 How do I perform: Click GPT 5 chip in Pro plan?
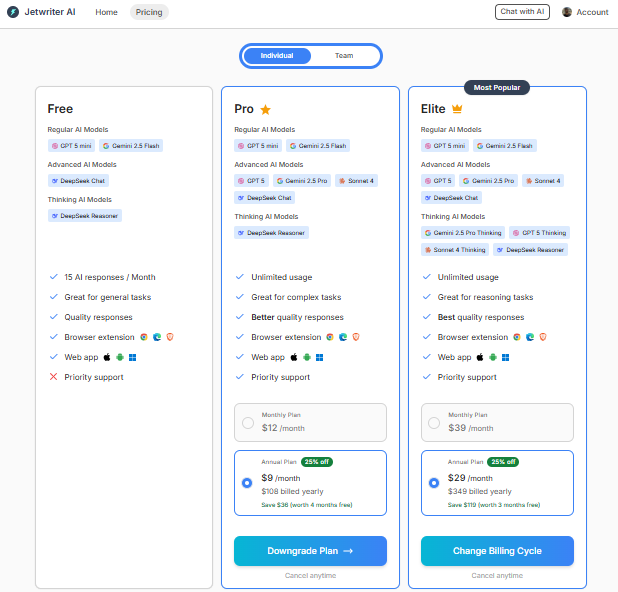tap(251, 181)
